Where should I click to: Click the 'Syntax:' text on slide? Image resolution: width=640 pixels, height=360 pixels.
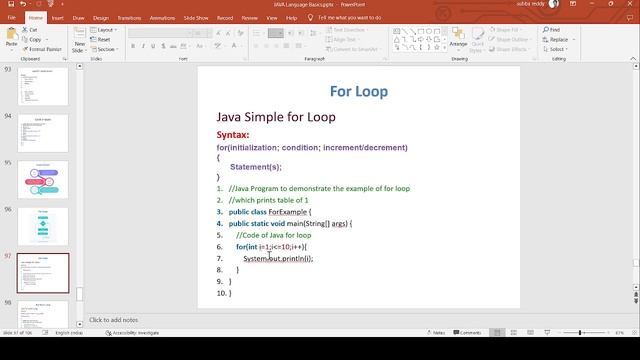233,135
